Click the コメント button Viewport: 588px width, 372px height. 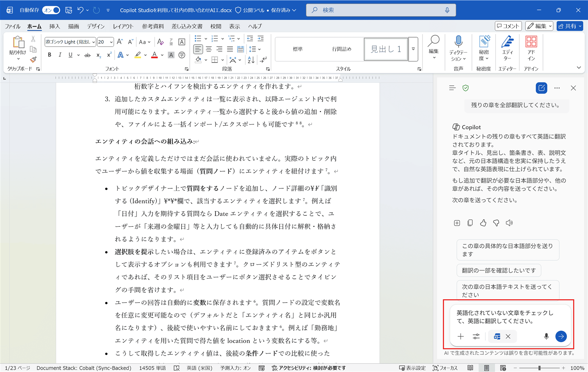pos(508,26)
